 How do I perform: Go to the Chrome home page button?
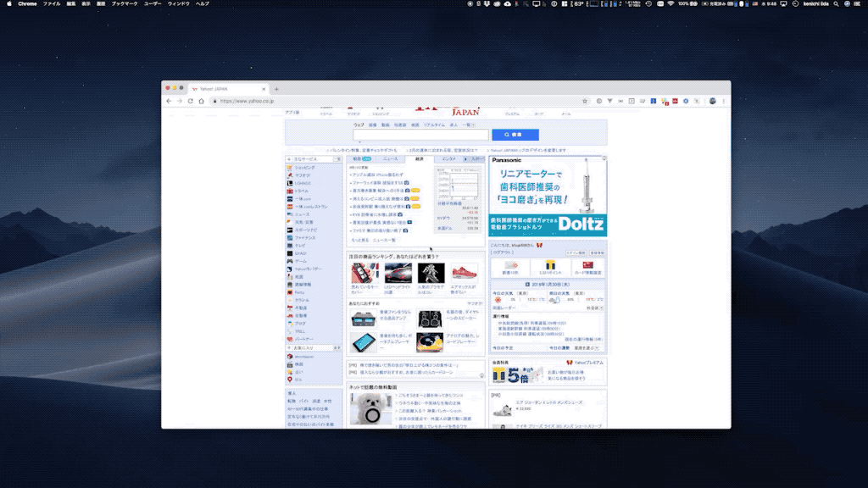pos(202,102)
